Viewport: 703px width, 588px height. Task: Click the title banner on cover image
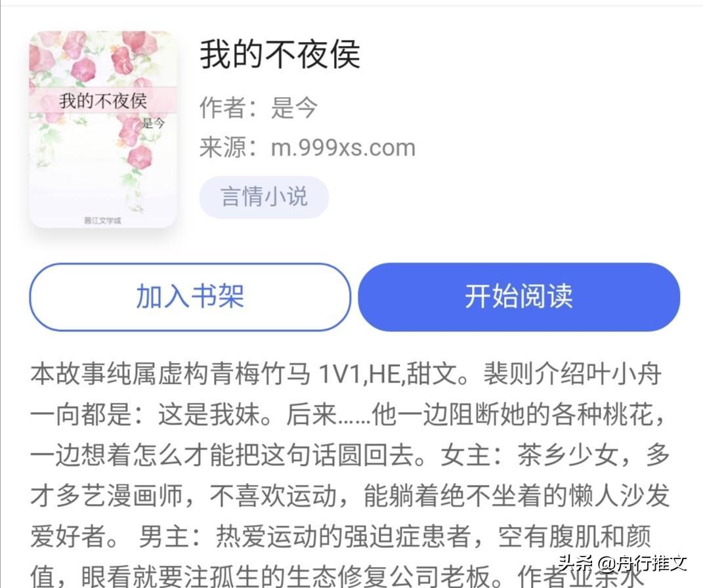click(102, 100)
